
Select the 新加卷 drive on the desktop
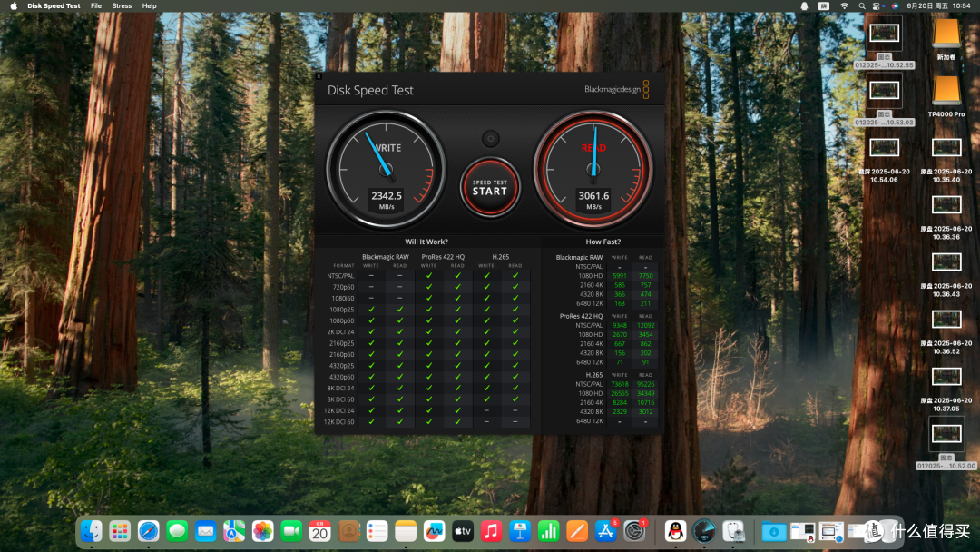click(946, 39)
